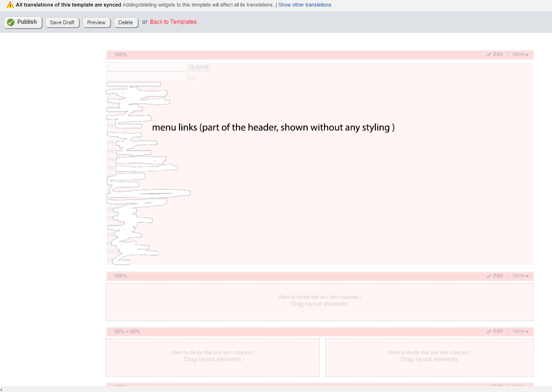The height and width of the screenshot is (392, 552).
Task: Select the drop zone of the empty 100% row
Action: 320,302
